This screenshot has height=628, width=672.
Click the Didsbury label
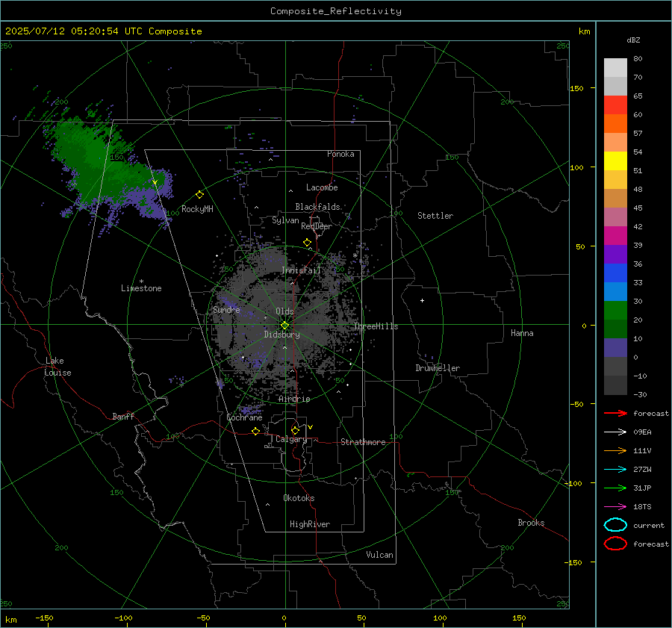coord(281,335)
